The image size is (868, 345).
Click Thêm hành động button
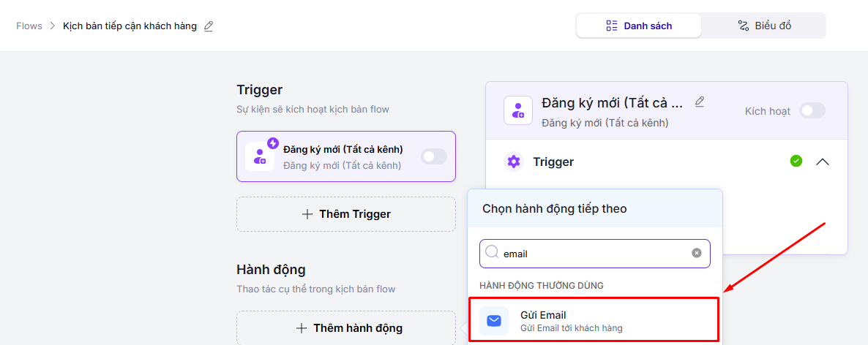(x=346, y=328)
